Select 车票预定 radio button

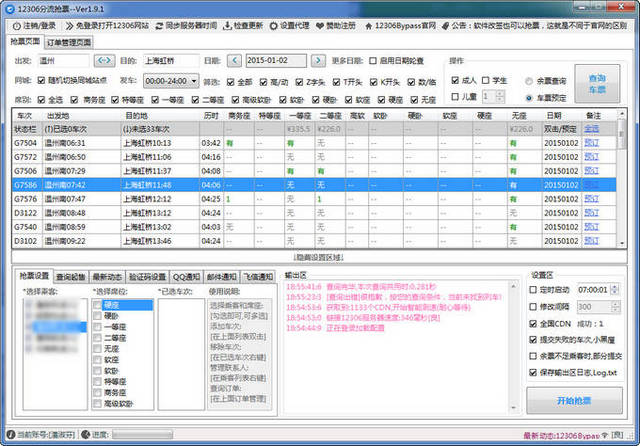[529, 98]
